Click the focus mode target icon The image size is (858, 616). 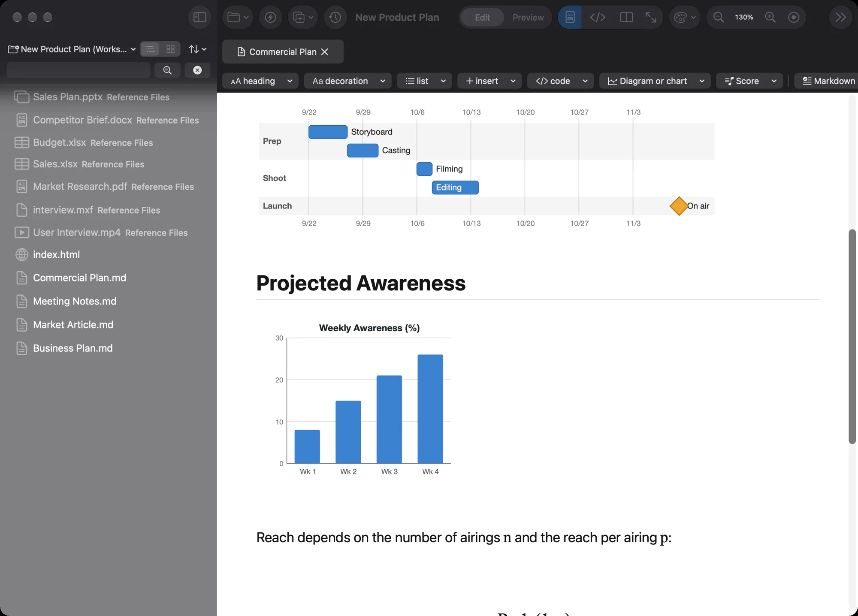pyautogui.click(x=794, y=17)
